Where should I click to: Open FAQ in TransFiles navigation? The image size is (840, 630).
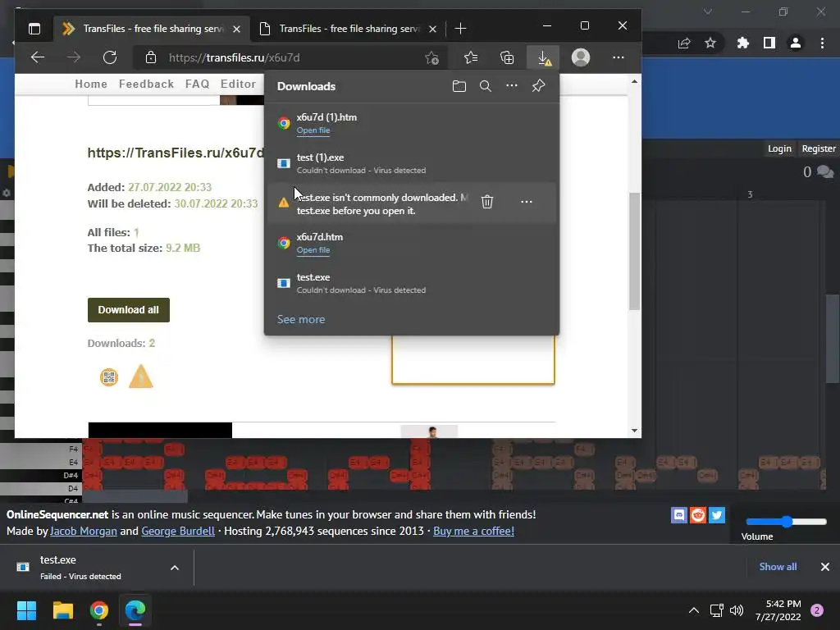(197, 84)
